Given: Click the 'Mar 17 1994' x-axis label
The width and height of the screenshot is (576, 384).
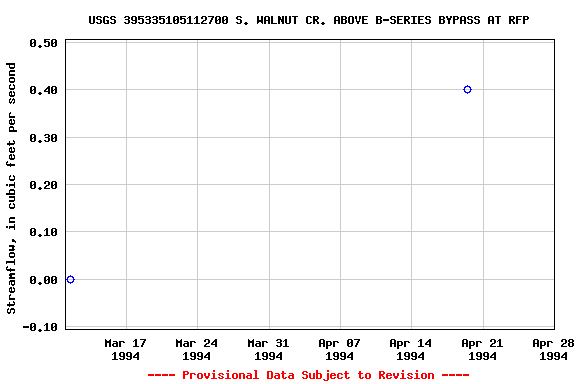Looking at the screenshot, I should click(126, 349).
